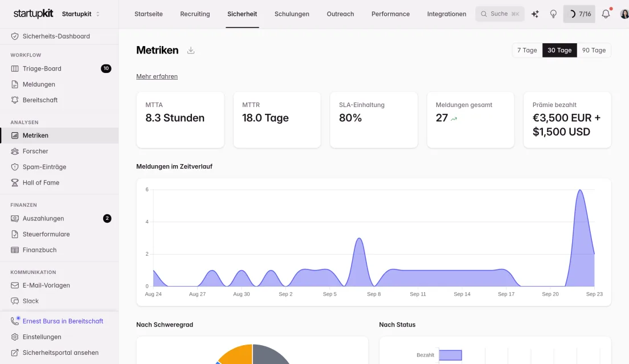Click the Steuerformulare file icon
The width and height of the screenshot is (629, 364).
pos(15,234)
